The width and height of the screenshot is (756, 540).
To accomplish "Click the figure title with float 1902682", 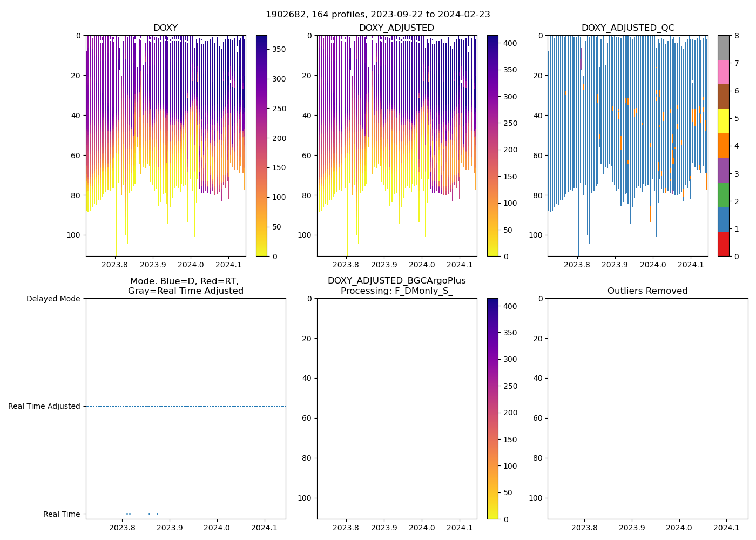I will tap(377, 15).
